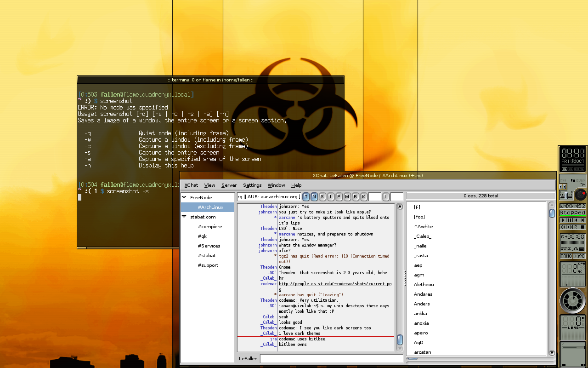Viewport: 588px width, 368px height.
Task: Toggle the M moderated channel mode button
Action: click(x=347, y=197)
